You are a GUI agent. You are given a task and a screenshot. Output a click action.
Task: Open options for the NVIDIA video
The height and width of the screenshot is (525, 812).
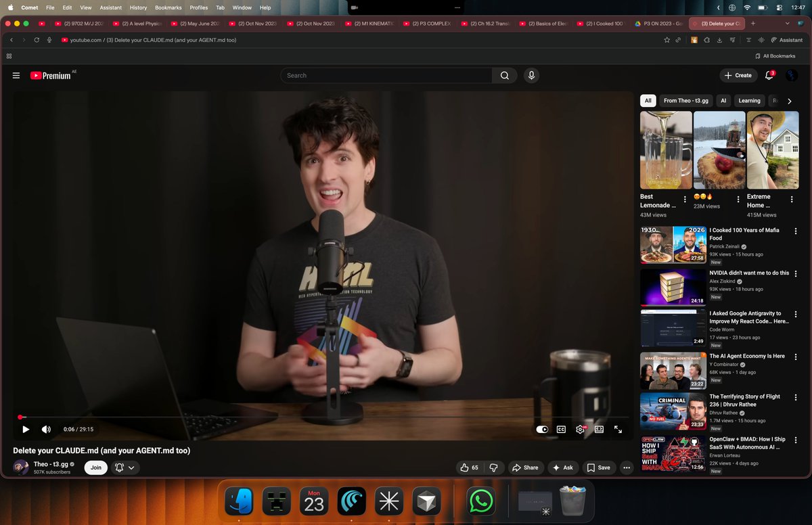tap(796, 273)
